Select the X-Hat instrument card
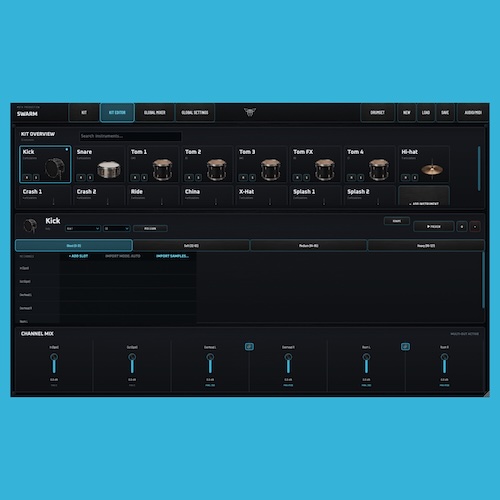This screenshot has height=500, width=500. (x=261, y=196)
